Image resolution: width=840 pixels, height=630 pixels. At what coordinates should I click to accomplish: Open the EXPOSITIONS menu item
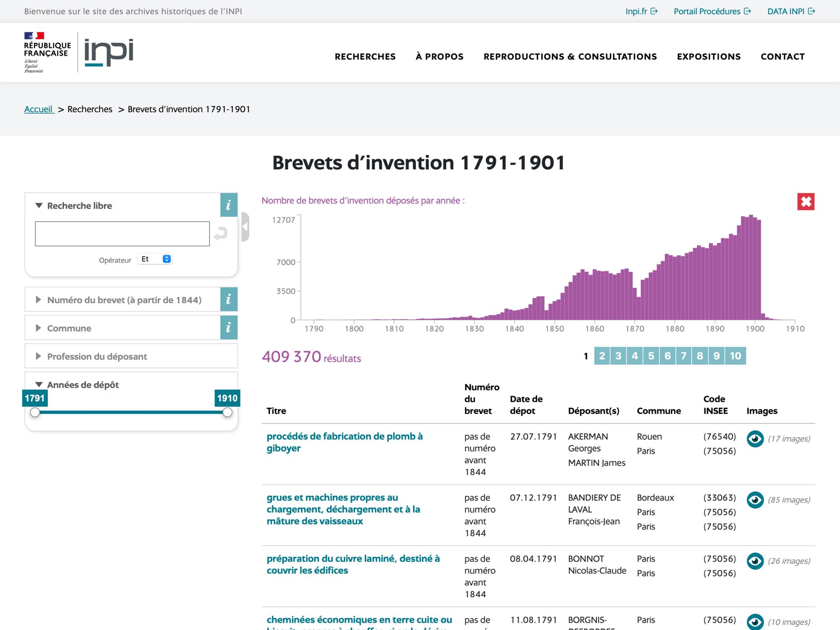[709, 57]
